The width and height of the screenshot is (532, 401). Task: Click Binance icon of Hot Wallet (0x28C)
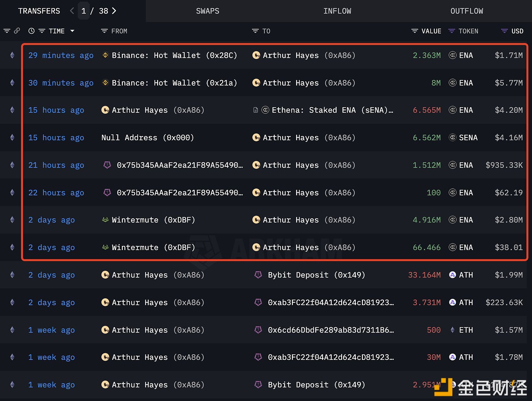[105, 55]
